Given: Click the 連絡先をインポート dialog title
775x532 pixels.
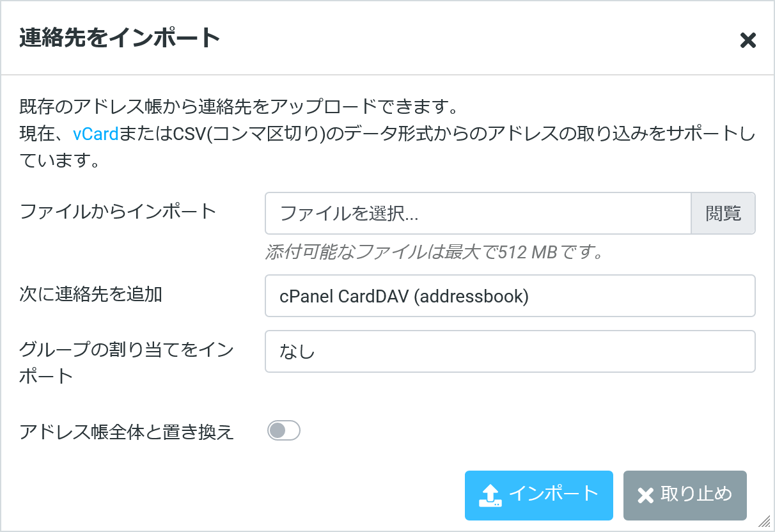Looking at the screenshot, I should click(120, 38).
